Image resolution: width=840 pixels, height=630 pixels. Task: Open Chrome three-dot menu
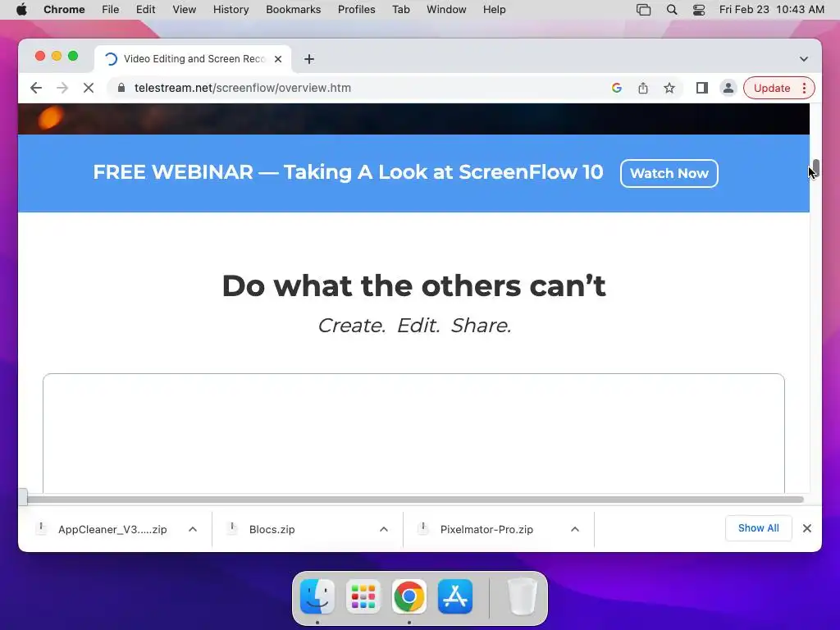point(804,88)
